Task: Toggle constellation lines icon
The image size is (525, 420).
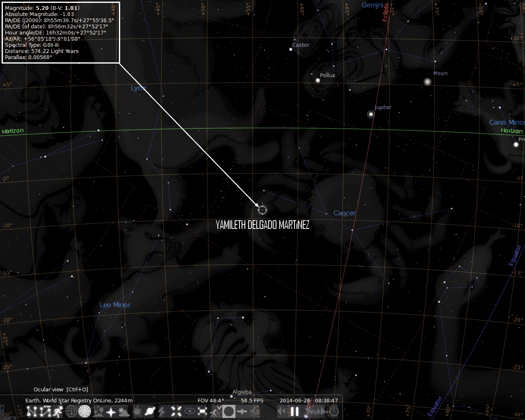Action: tap(32, 411)
